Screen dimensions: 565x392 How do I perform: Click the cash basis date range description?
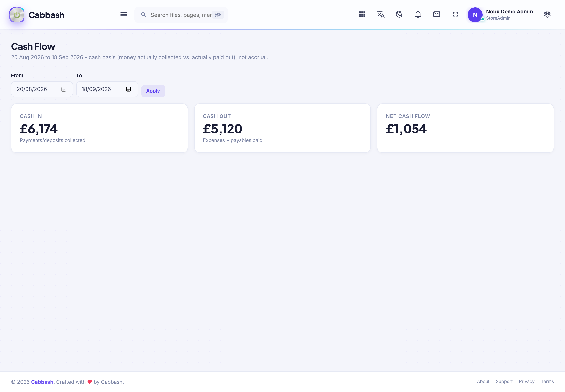[139, 57]
